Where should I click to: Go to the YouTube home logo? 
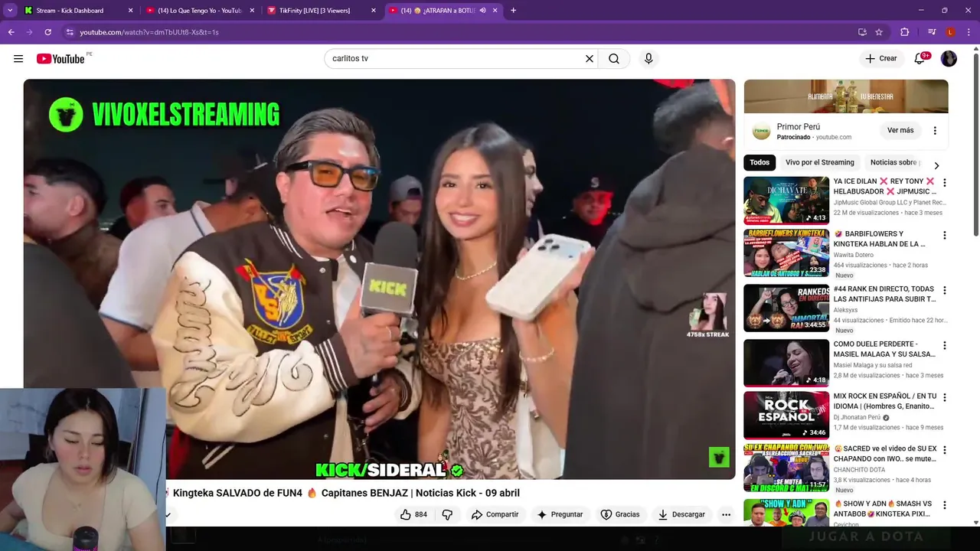pyautogui.click(x=60, y=59)
